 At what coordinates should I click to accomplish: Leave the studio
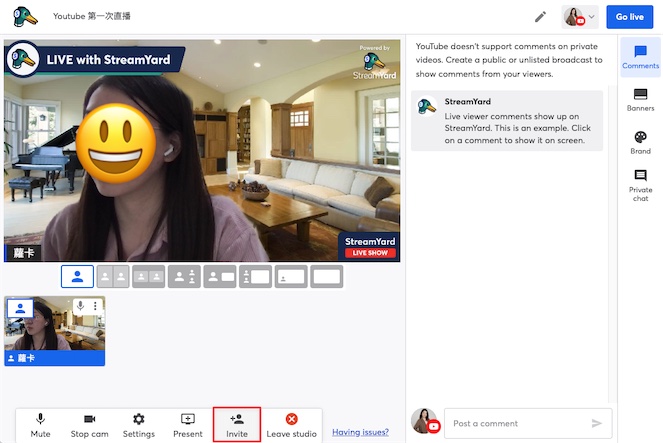291,425
